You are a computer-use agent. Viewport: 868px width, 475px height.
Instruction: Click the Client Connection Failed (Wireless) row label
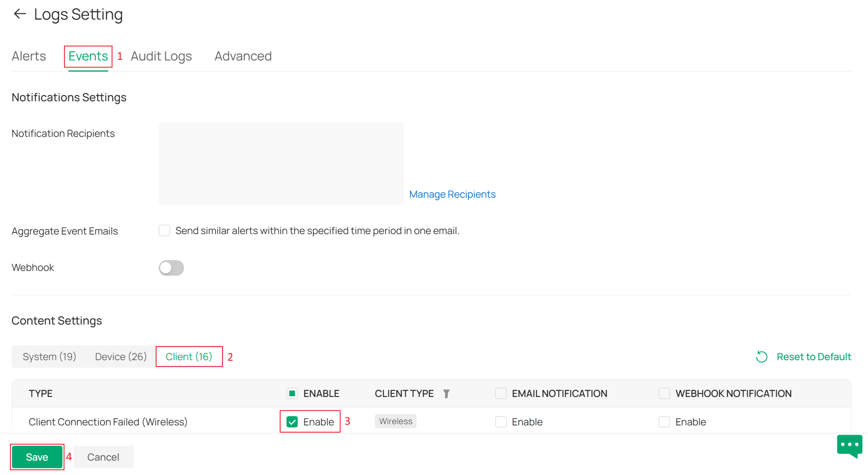pyautogui.click(x=108, y=422)
